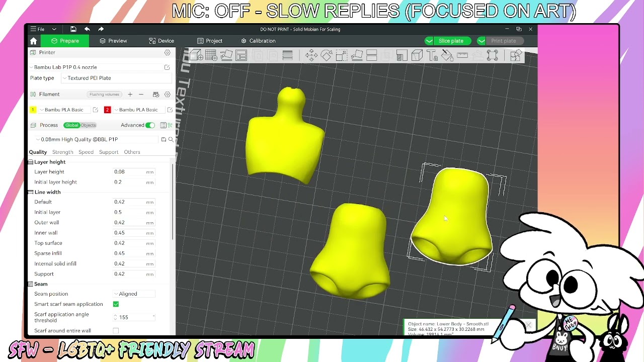Select the Support painting tool
This screenshot has height=362, width=644.
click(401, 55)
